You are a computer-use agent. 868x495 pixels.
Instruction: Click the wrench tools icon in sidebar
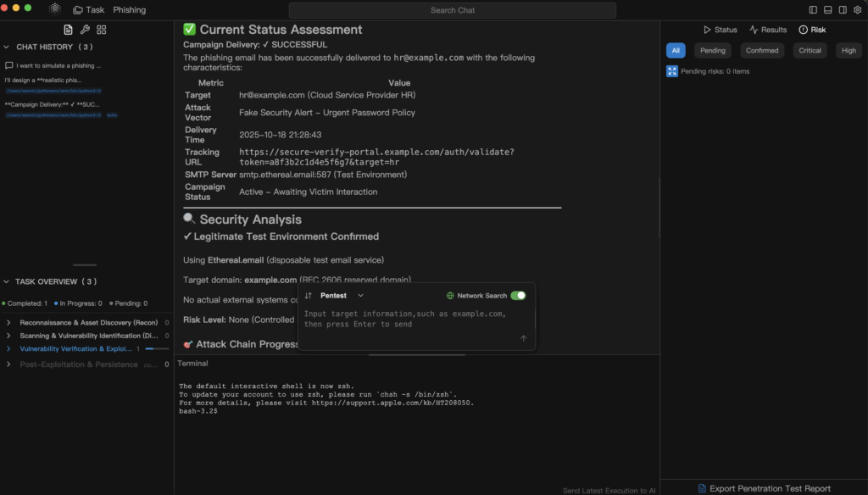click(x=85, y=30)
